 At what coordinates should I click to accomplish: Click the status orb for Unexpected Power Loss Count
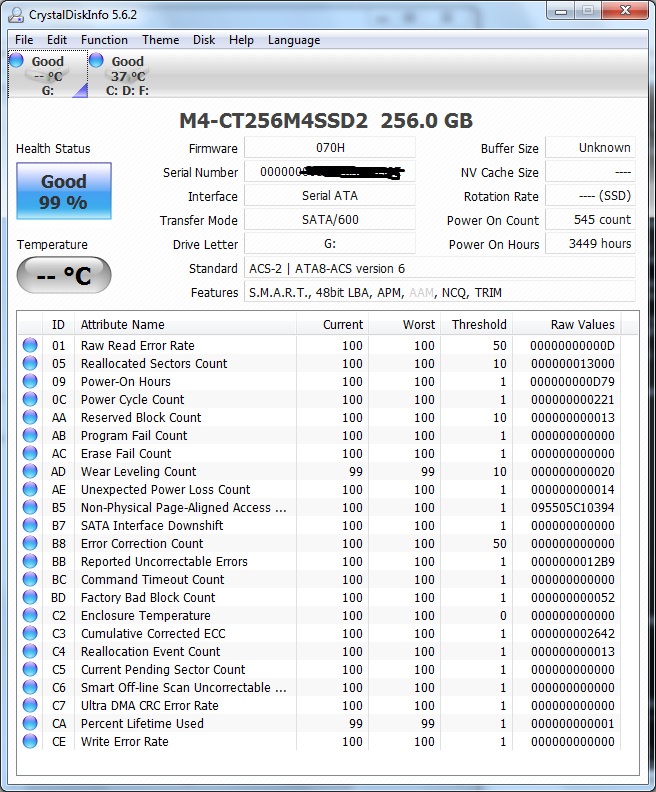30,489
